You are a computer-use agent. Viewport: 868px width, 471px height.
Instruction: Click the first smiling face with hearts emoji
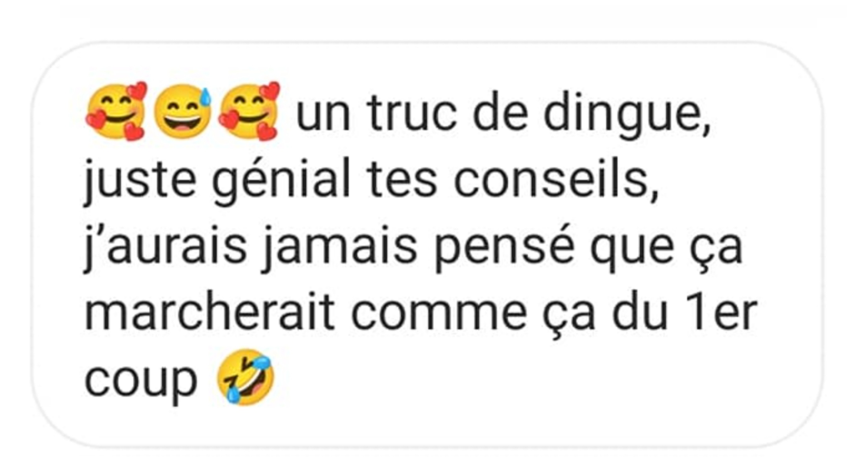tap(116, 111)
